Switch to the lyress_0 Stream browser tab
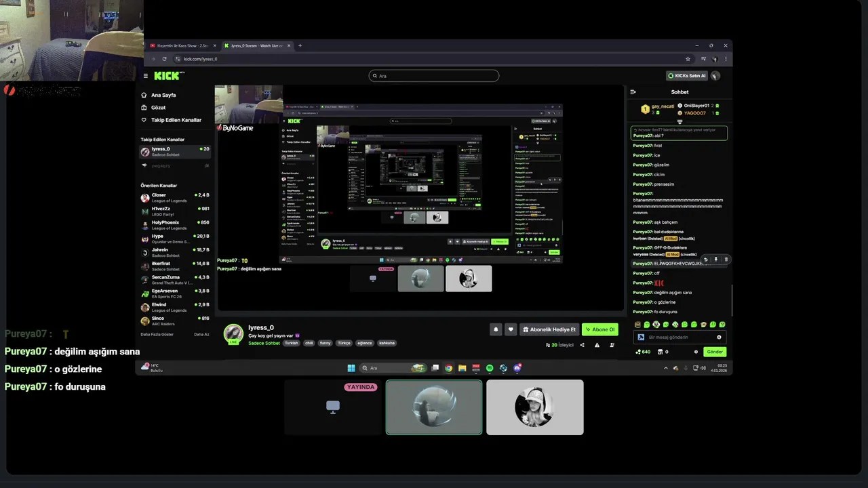The height and width of the screenshot is (488, 868). [x=256, y=45]
